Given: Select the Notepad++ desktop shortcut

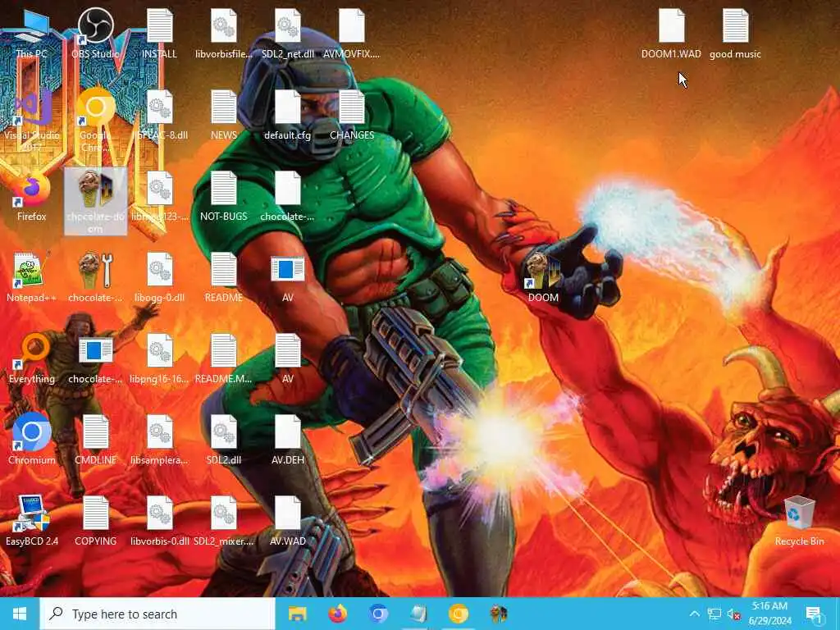Looking at the screenshot, I should [32, 277].
